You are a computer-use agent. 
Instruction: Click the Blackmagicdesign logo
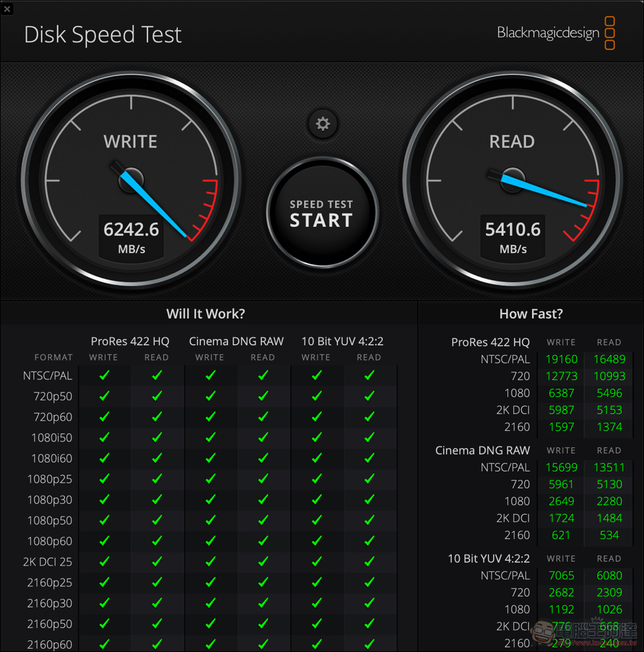pyautogui.click(x=556, y=33)
